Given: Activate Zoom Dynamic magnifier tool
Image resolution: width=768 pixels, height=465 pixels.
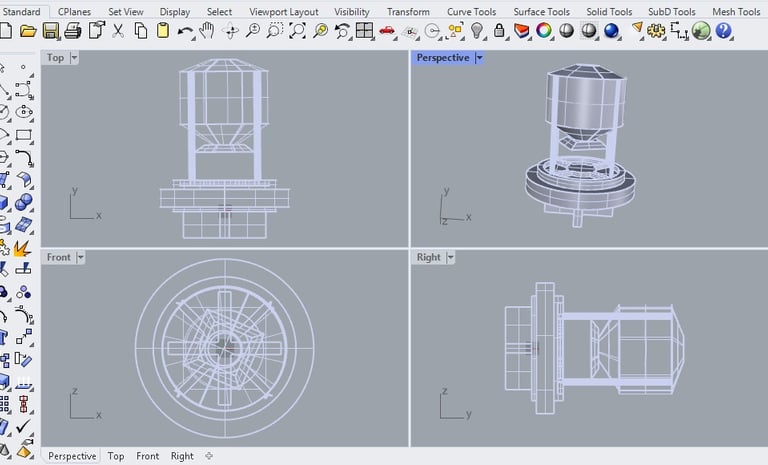Looking at the screenshot, I should tap(253, 31).
